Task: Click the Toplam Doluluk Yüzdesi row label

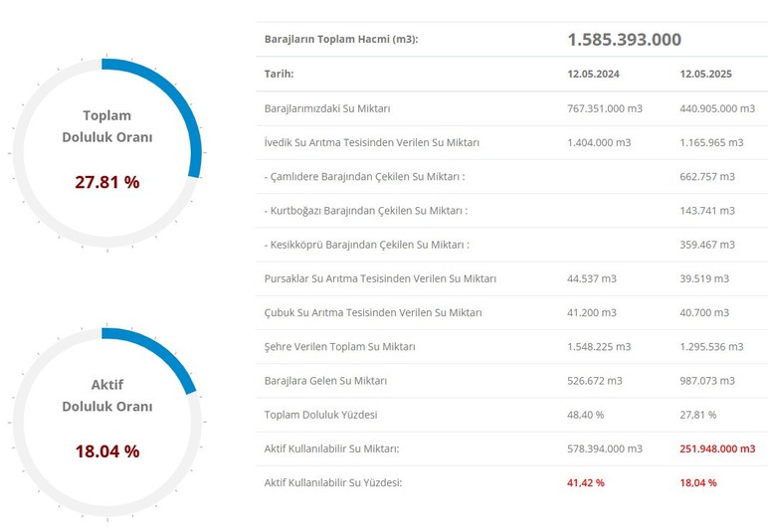Action: pos(320,415)
